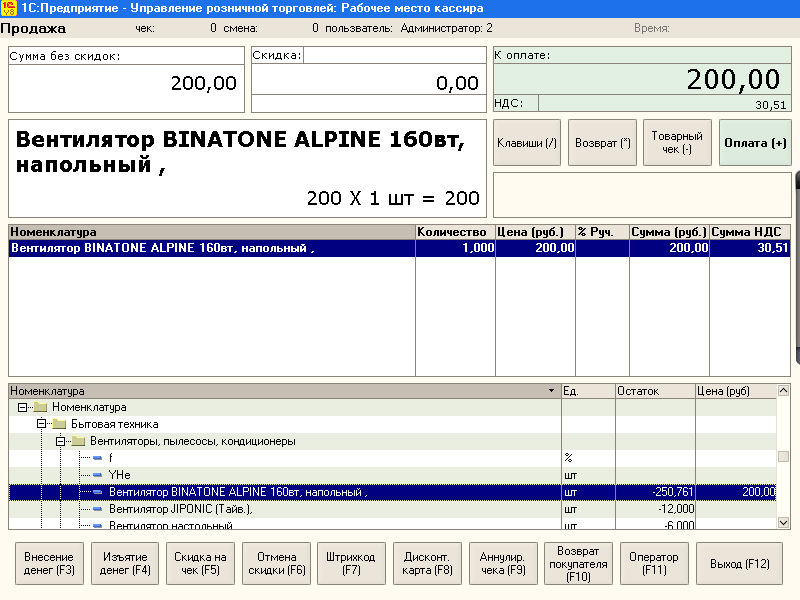
Task: Select the 'f' item in catalog tree
Action: [x=110, y=458]
